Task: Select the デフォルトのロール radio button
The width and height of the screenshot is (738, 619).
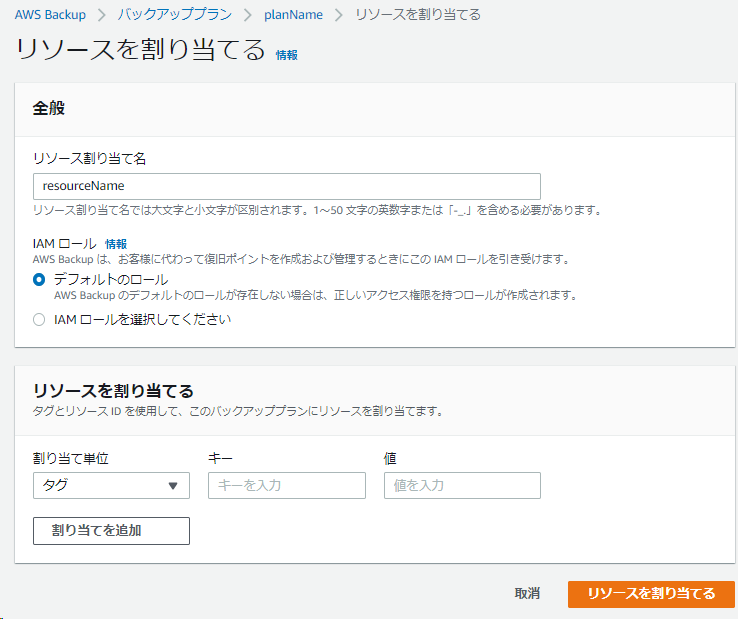Action: point(39,280)
